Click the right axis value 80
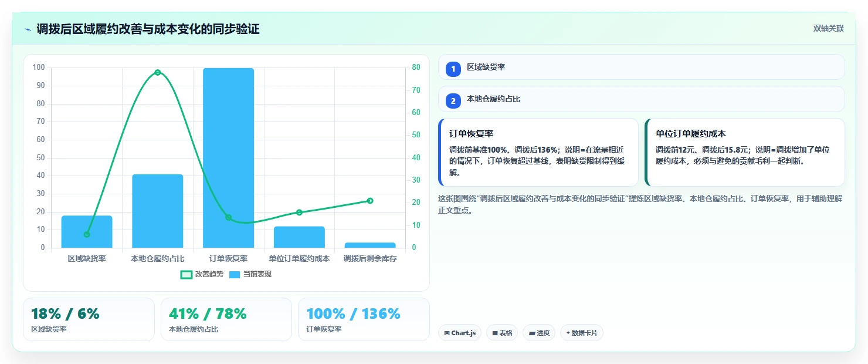868x364 pixels. point(416,68)
